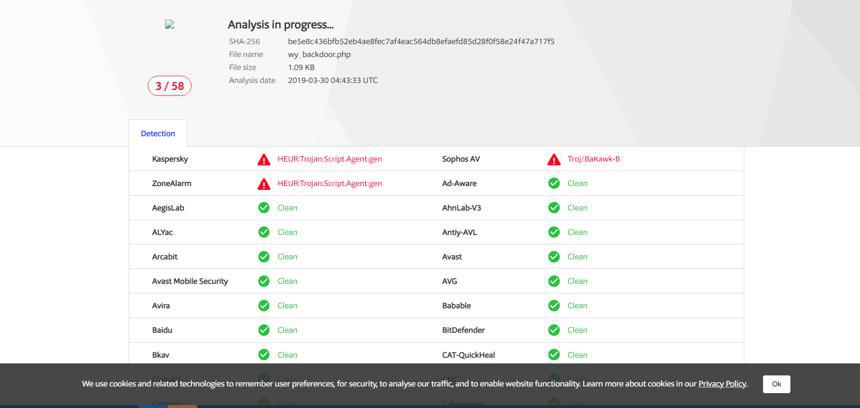Click Antiy-AVL green checkmark icon
The height and width of the screenshot is (408, 860).
click(x=554, y=233)
